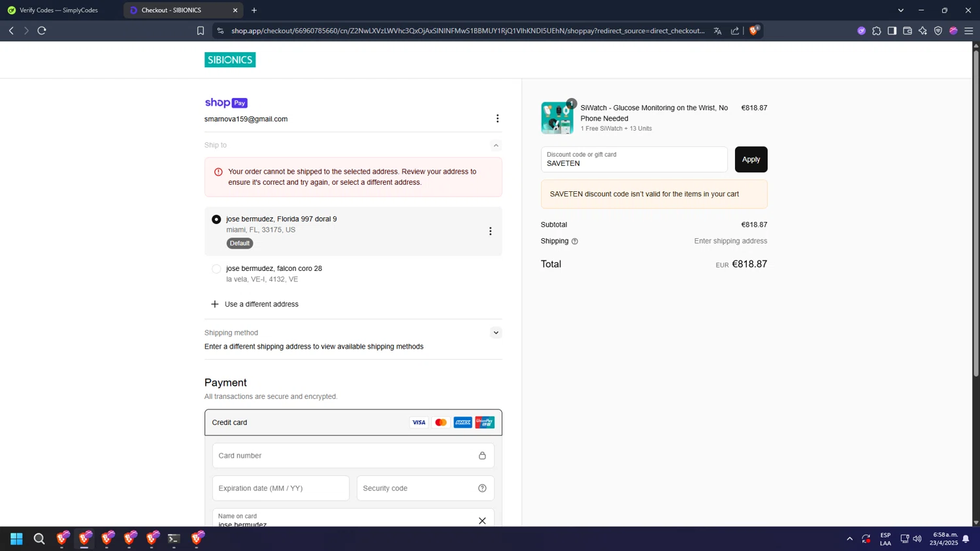Click the smarnova159@gmail.com email text
The width and height of the screenshot is (980, 551).
[x=246, y=119]
